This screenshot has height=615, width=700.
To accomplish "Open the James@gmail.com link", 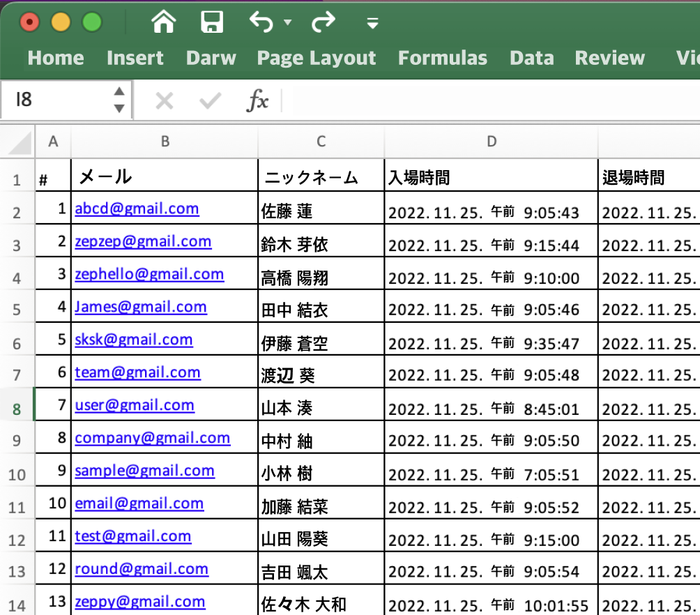I will [141, 307].
